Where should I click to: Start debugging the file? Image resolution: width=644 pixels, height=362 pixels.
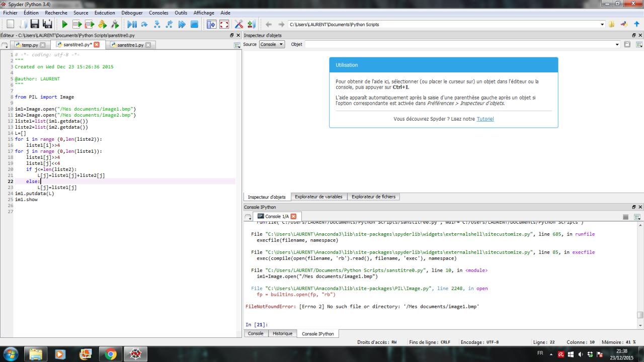(x=132, y=24)
